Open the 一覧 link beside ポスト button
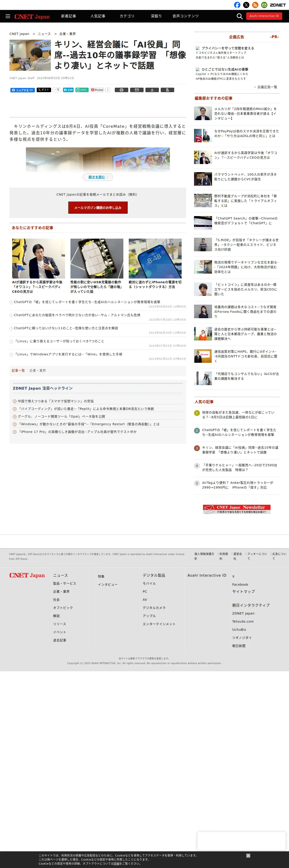This screenshot has width=289, height=868. (x=57, y=90)
